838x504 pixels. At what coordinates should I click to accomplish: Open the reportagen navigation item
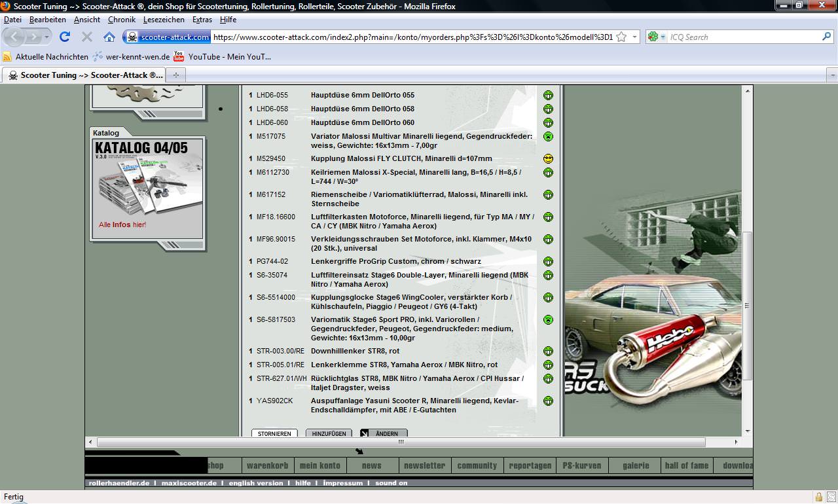pos(530,465)
